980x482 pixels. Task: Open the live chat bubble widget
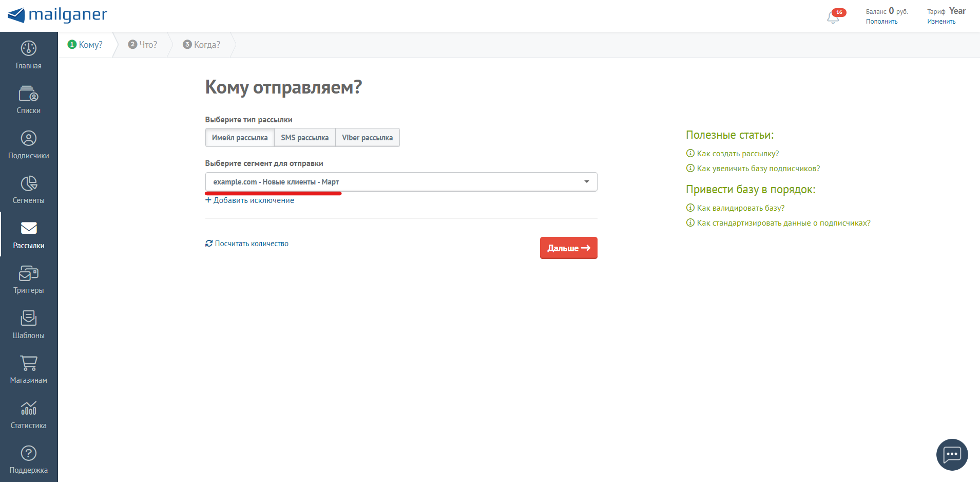point(952,454)
